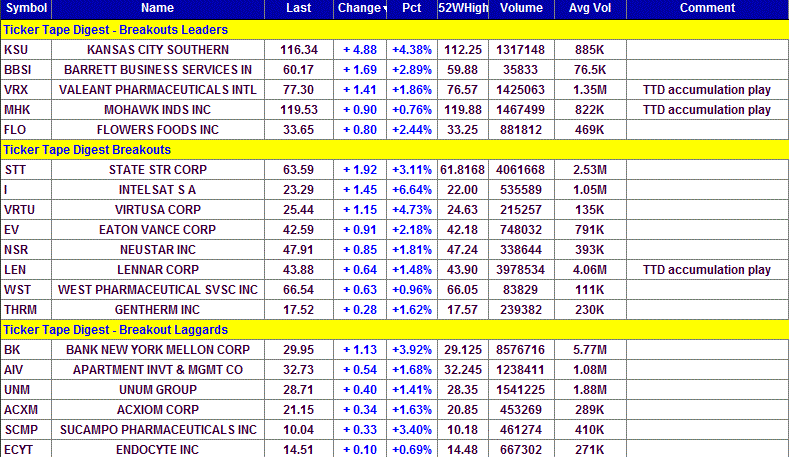Screen dimensions: 789x457
Task: Click the VRX symbol cell
Action: (x=26, y=90)
